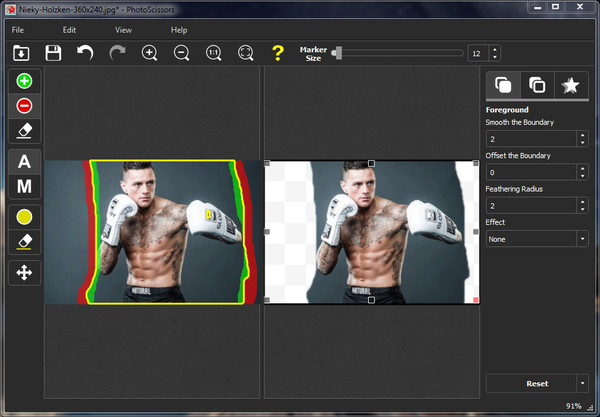Image resolution: width=600 pixels, height=417 pixels.
Task: Click the Zoom in magnifier icon
Action: click(150, 53)
